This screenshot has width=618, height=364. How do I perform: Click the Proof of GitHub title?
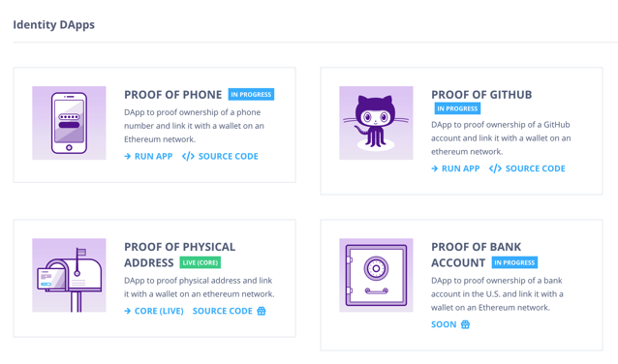coord(481,95)
